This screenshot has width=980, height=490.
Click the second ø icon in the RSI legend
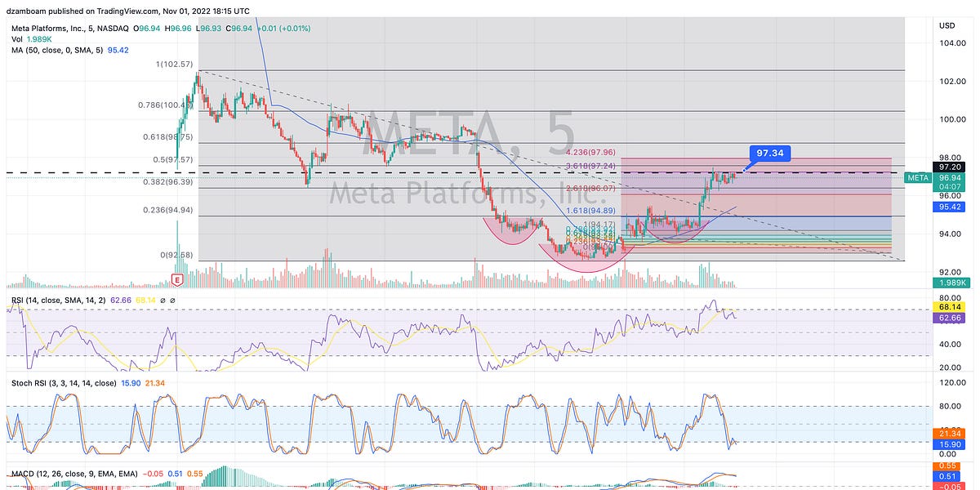pos(172,299)
